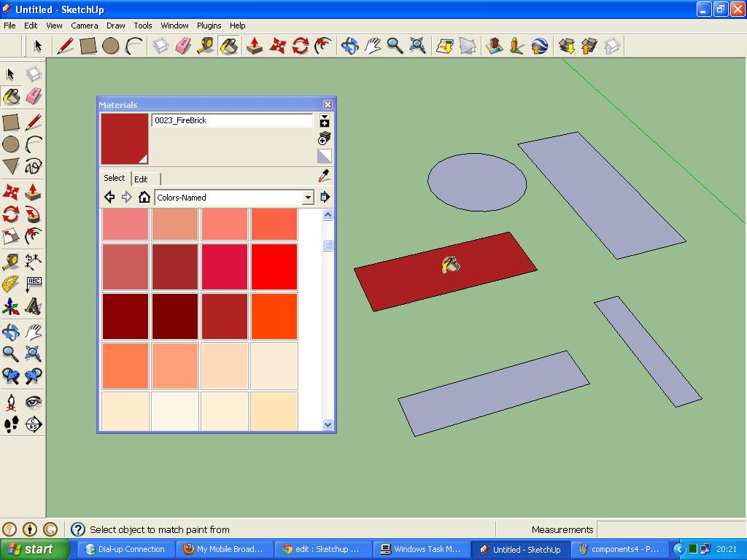
Task: Pick the orange-red swatch
Action: coord(274,316)
